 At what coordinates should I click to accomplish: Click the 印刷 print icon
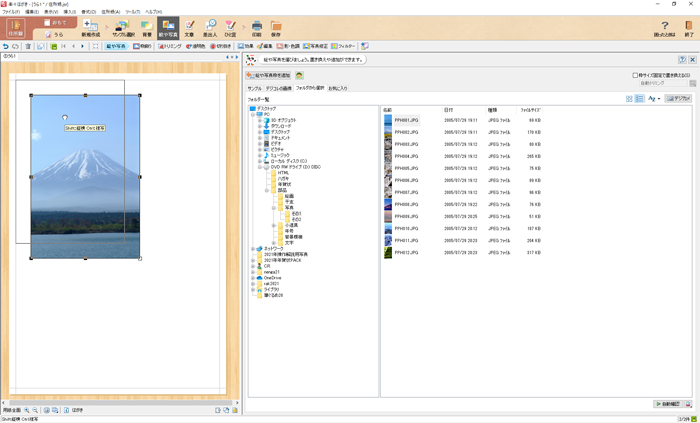click(x=257, y=26)
